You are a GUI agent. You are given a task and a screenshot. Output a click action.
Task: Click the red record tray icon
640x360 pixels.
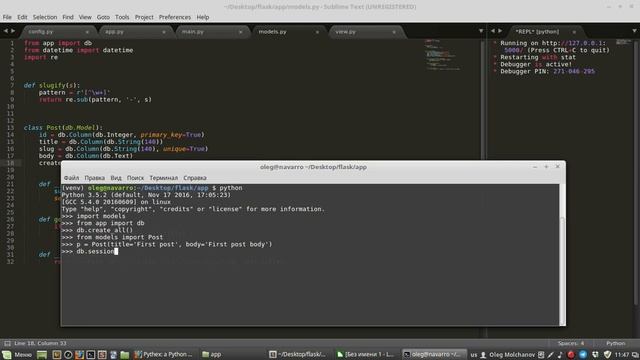(x=571, y=355)
